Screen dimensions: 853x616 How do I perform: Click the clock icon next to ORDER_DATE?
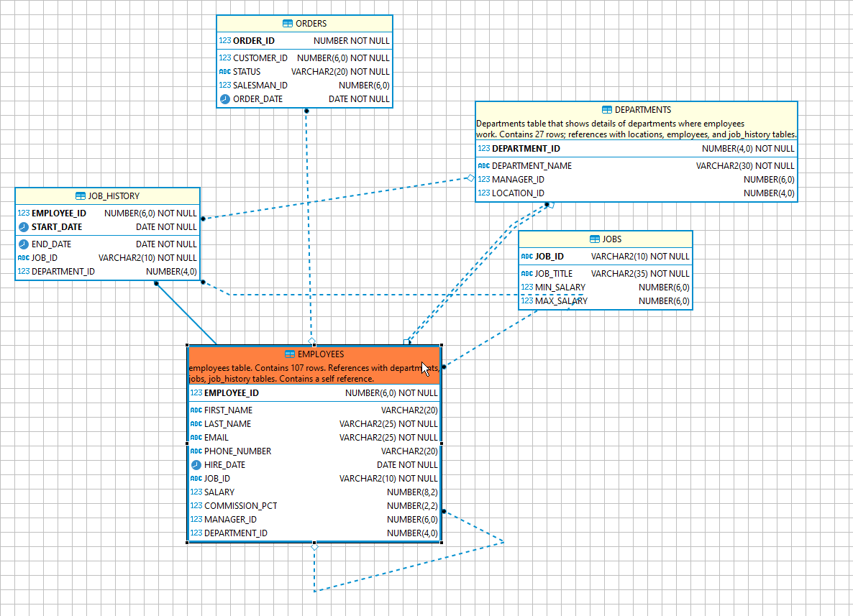tap(224, 98)
